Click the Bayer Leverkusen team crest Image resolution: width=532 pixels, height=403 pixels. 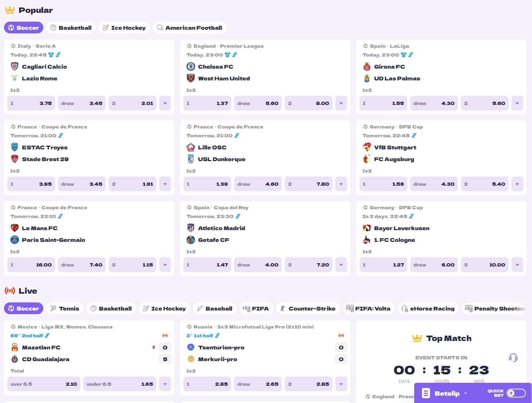click(367, 228)
